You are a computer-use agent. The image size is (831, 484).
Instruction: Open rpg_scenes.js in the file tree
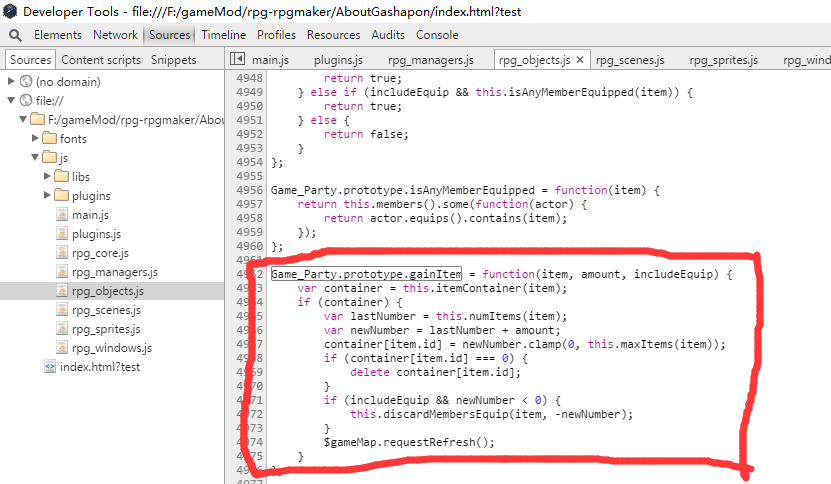pos(107,310)
